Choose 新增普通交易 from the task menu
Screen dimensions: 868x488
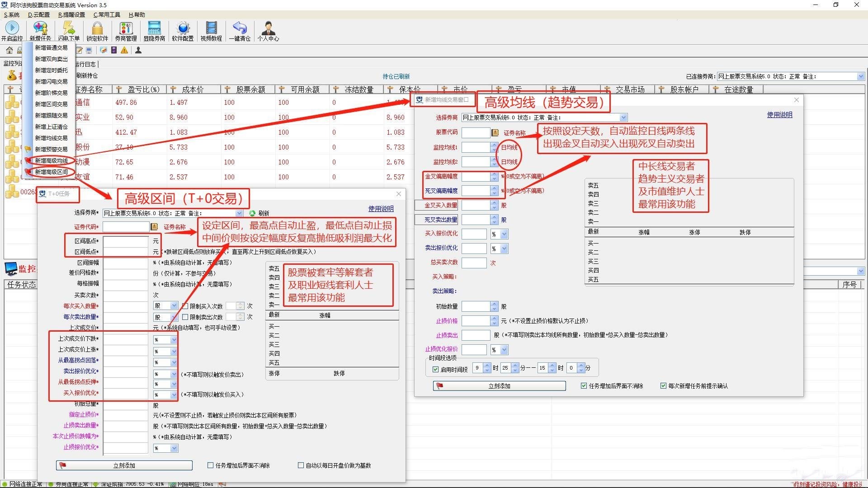pos(51,47)
